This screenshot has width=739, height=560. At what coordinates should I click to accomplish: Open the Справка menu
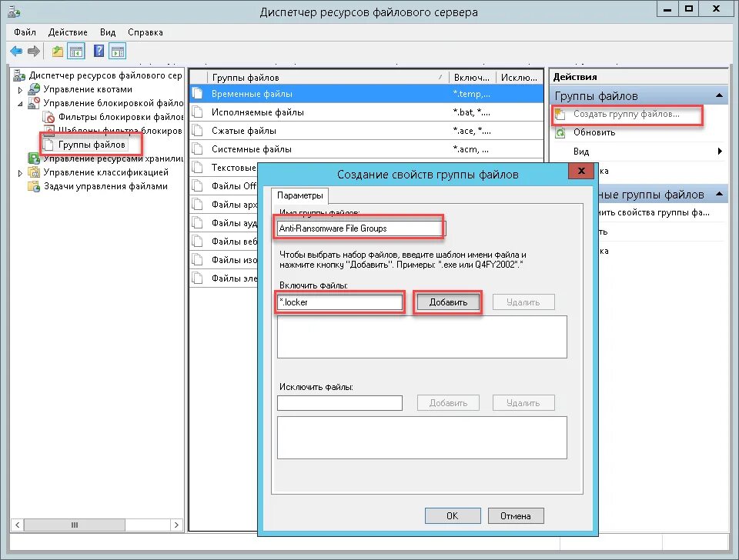coord(145,32)
